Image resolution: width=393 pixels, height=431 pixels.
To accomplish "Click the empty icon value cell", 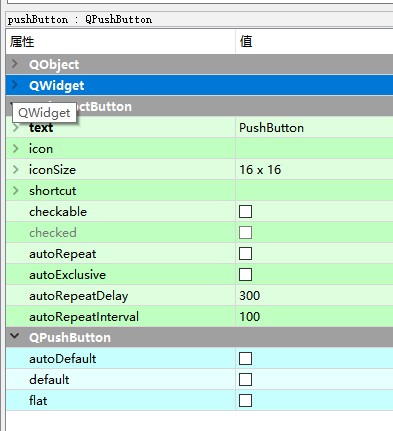I will pyautogui.click(x=314, y=149).
